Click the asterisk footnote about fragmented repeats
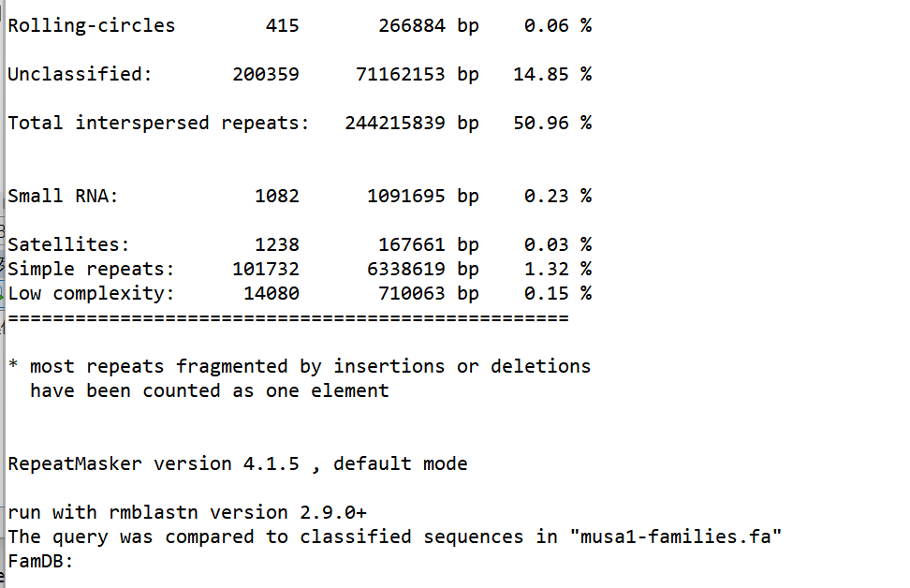 [x=300, y=378]
